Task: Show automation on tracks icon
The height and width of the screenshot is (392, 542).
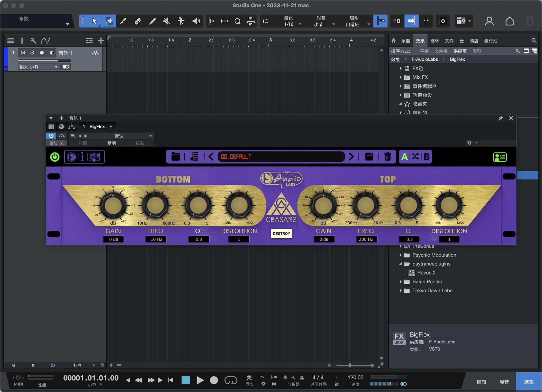Action: click(x=45, y=41)
